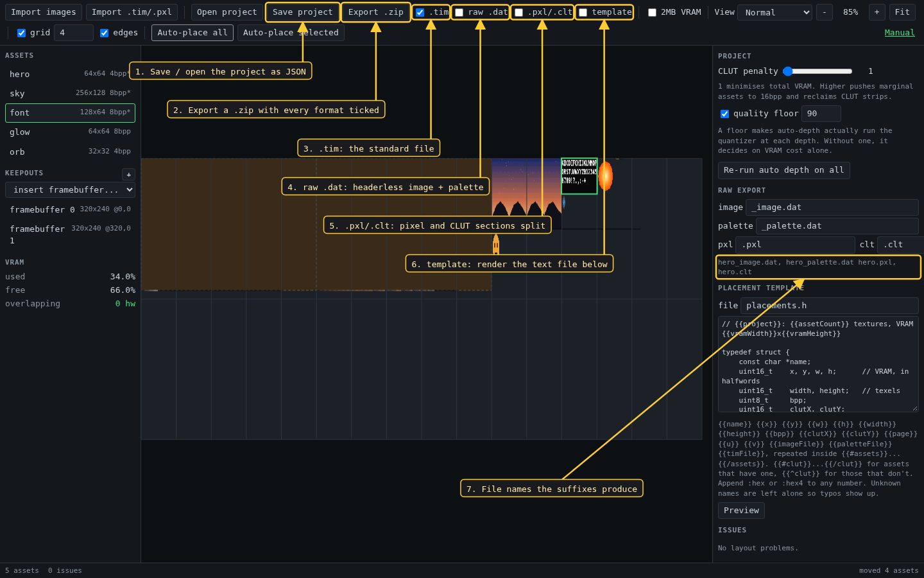Uncheck the grid checkbox
The image size is (924, 578).
pos(21,33)
